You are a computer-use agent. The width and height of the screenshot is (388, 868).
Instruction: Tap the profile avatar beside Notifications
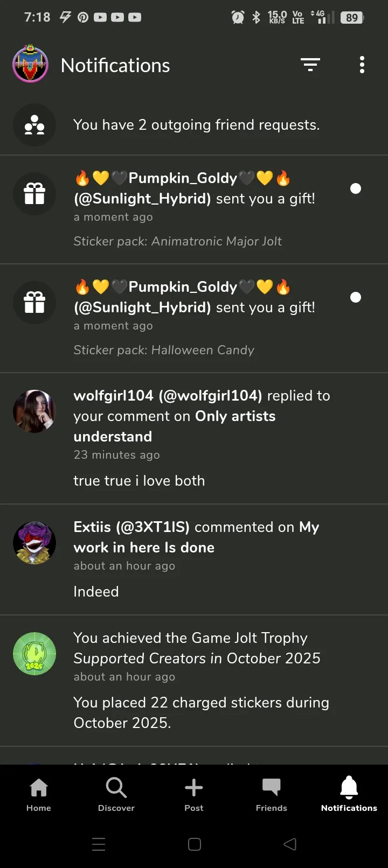[31, 65]
